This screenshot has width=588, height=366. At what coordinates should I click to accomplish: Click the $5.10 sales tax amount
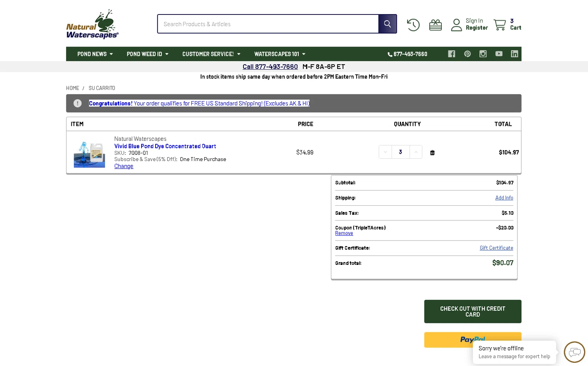pos(508,213)
